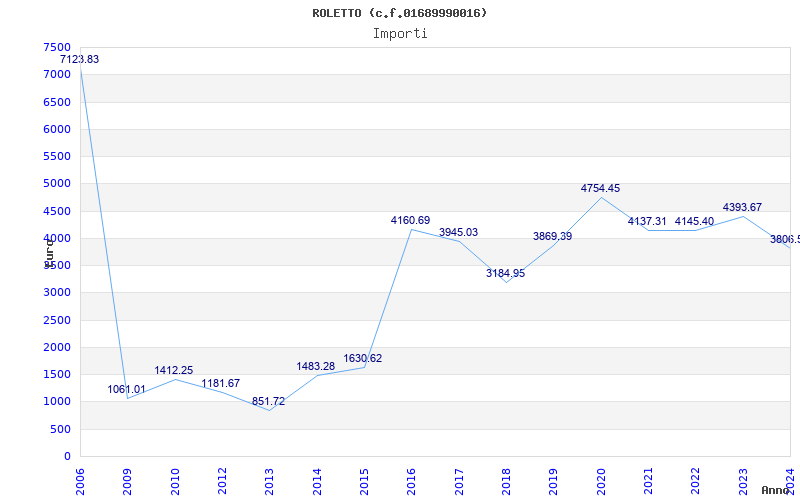This screenshot has width=800, height=500.
Task: Click the 5500 y-axis tick label
Action: pos(57,156)
